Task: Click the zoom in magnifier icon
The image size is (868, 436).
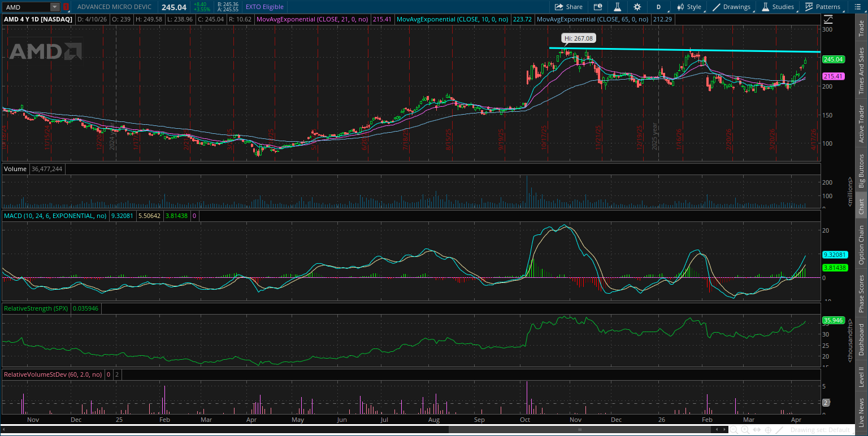Action: coord(746,430)
